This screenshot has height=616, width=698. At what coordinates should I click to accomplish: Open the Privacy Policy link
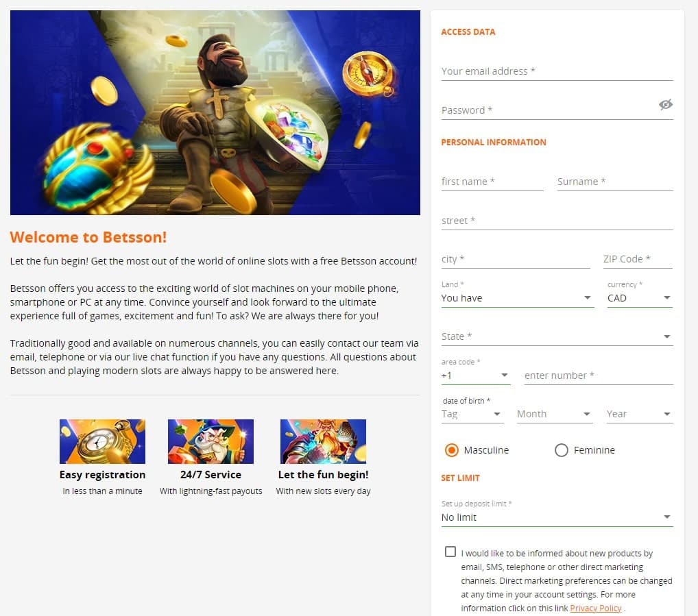point(596,608)
